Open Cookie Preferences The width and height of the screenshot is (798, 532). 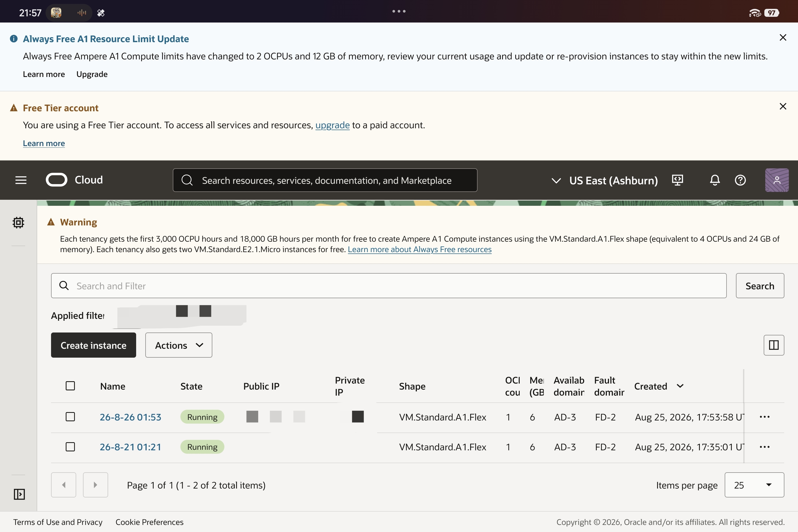click(149, 522)
